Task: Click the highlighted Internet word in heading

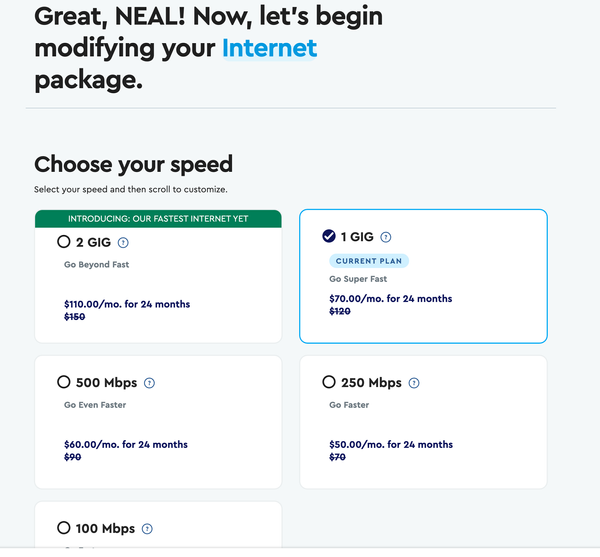Action: (x=270, y=48)
